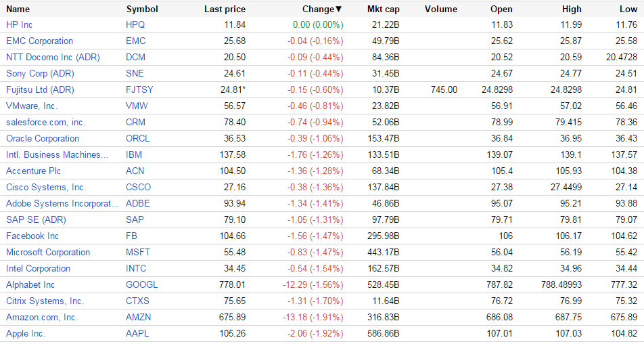Click the IBM ticker symbol
The image size is (644, 344).
click(x=134, y=154)
